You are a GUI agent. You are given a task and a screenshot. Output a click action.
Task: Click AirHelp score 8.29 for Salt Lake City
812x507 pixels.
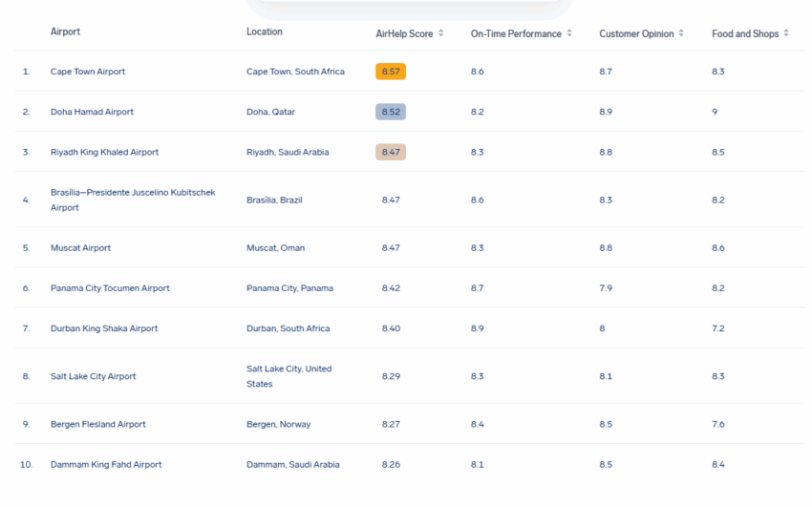(x=391, y=376)
